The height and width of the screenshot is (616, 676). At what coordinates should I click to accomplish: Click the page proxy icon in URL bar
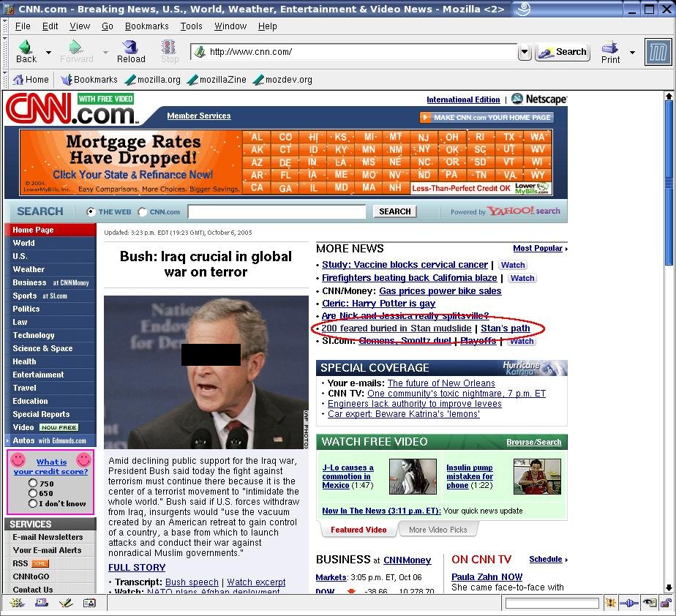coord(200,52)
